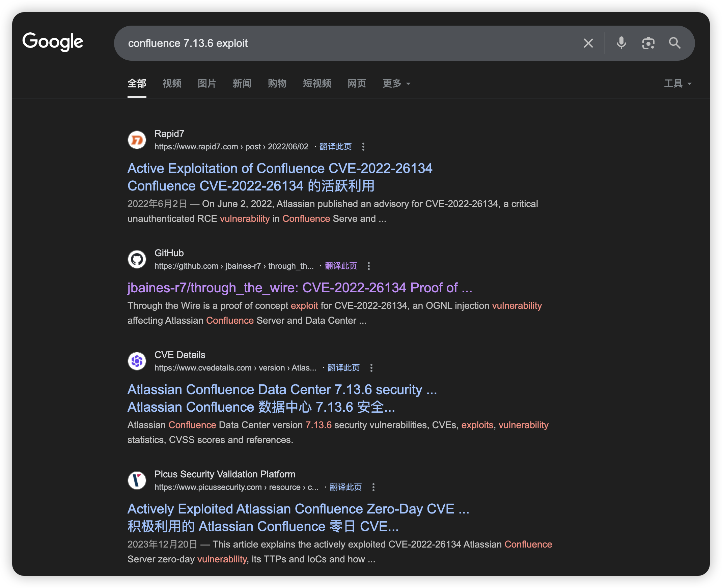Start voice search with microphone icon
This screenshot has width=722, height=588.
click(621, 43)
